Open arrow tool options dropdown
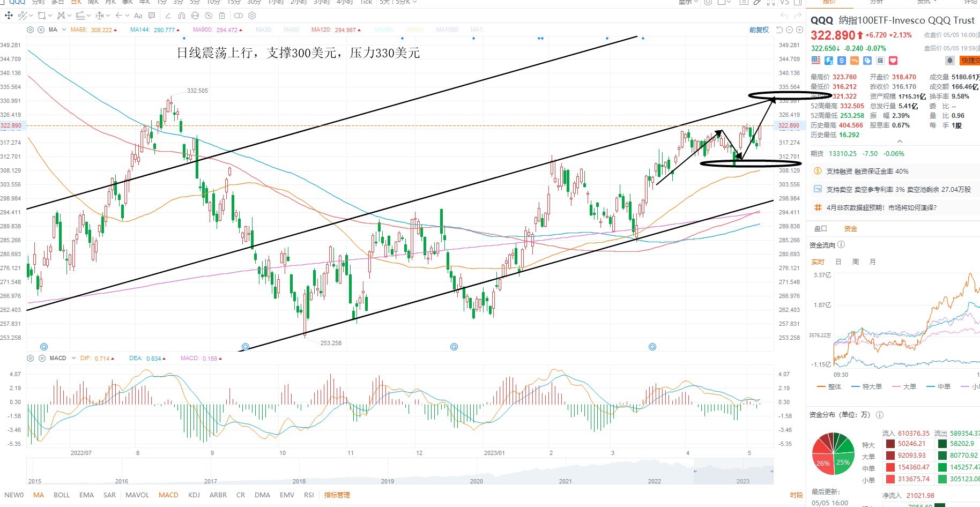Screen dimensions: 980x507 tap(127, 16)
